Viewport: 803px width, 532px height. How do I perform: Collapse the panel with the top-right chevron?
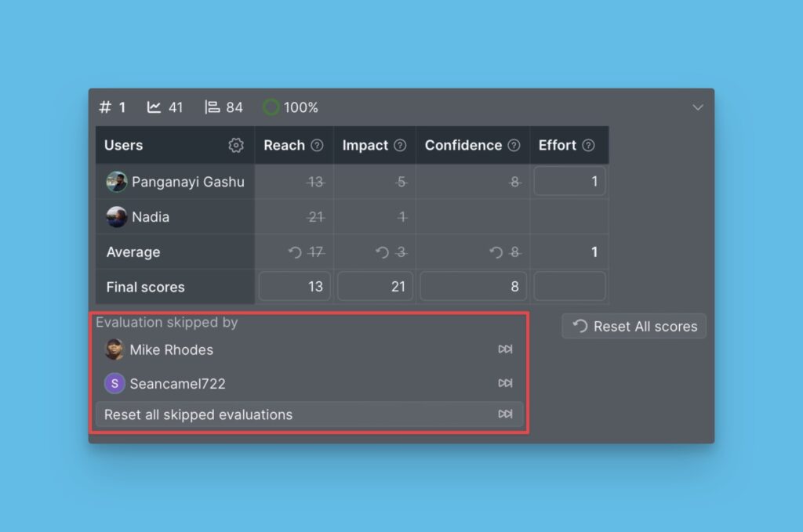[x=697, y=107]
